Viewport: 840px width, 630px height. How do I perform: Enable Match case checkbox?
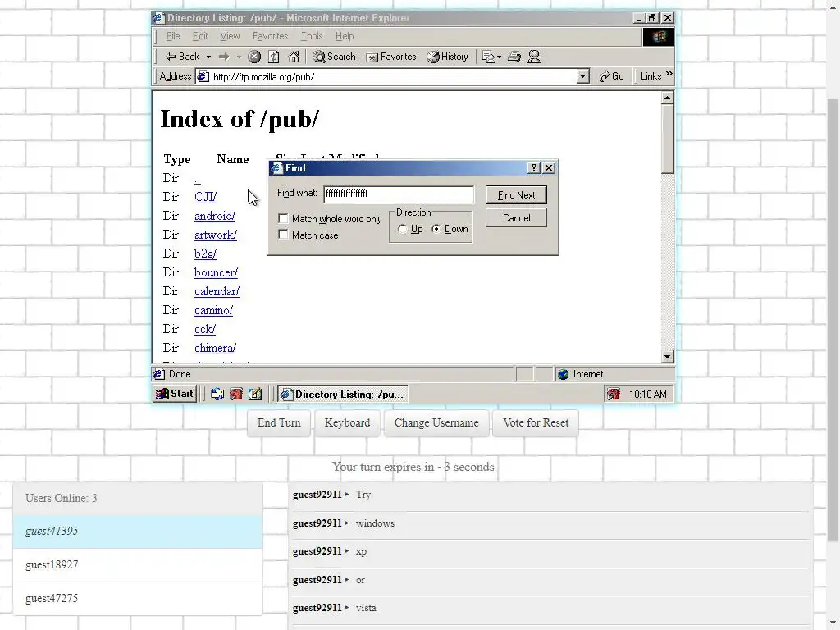click(283, 235)
